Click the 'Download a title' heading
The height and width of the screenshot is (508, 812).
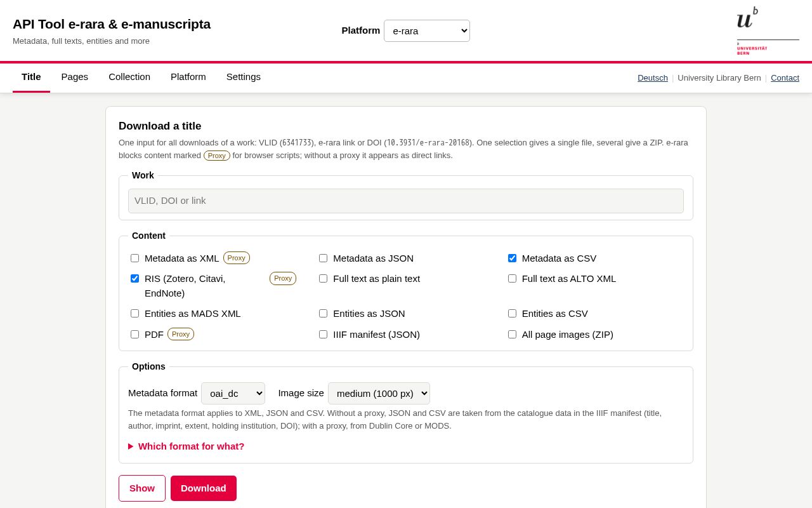160,126
